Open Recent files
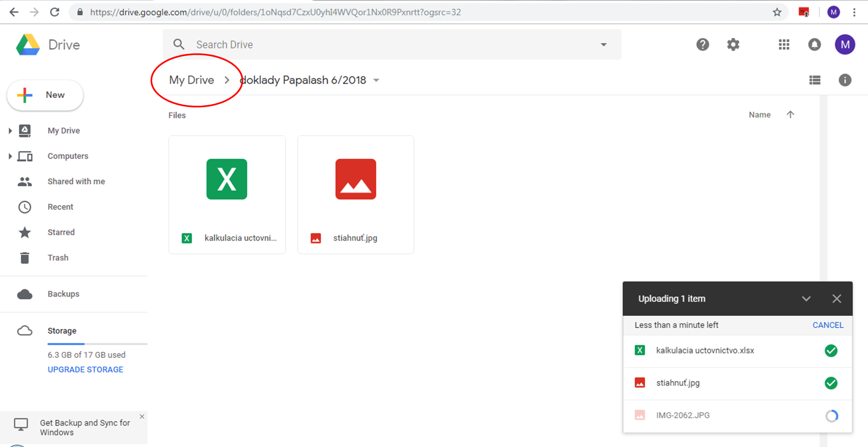 click(60, 207)
